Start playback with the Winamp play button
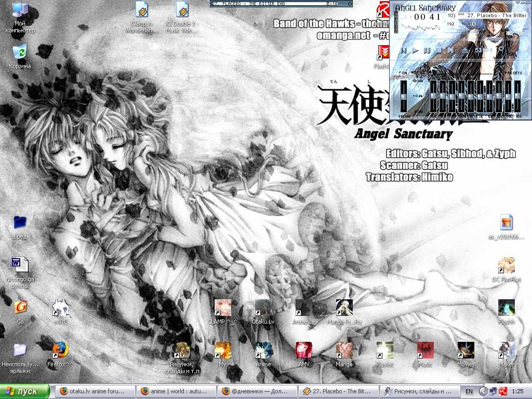Screen dimensions: 532x399 click(x=415, y=50)
